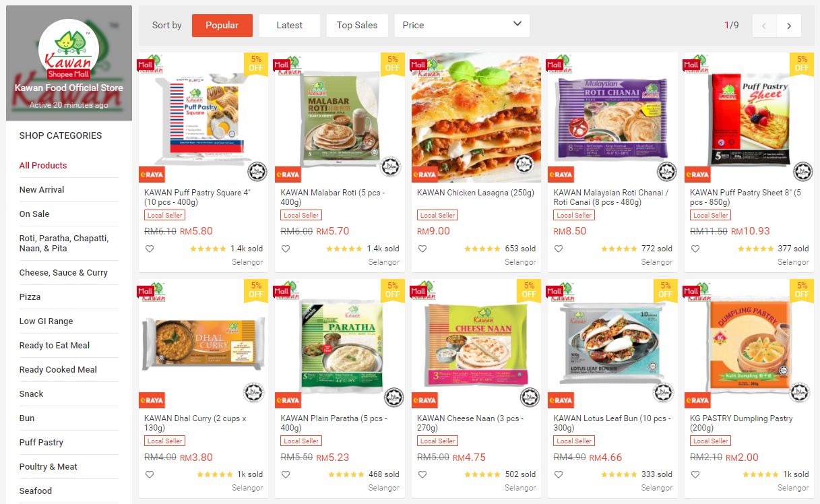Go to next page with right arrow
This screenshot has width=820, height=504.
point(789,26)
